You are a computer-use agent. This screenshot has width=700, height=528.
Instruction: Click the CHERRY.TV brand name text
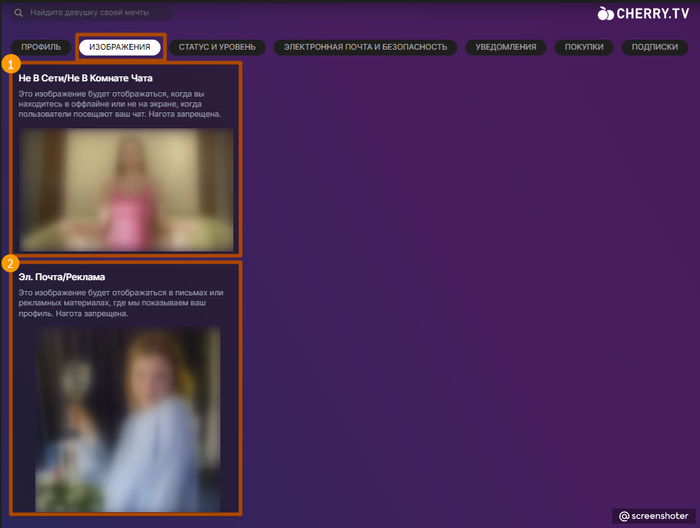click(x=653, y=14)
